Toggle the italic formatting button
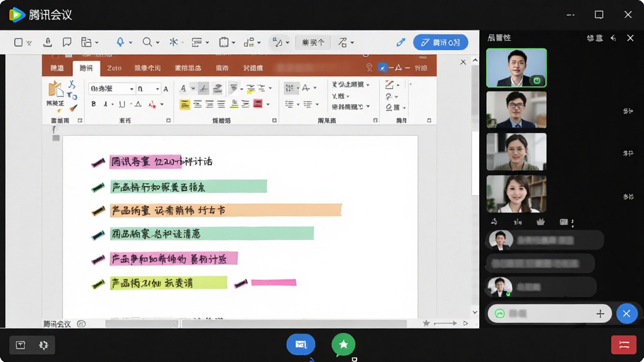 tap(106, 104)
